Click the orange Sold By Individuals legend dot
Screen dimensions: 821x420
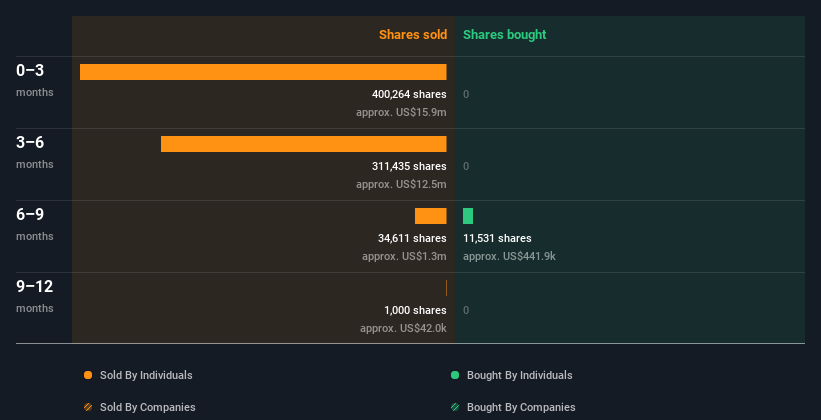(88, 375)
